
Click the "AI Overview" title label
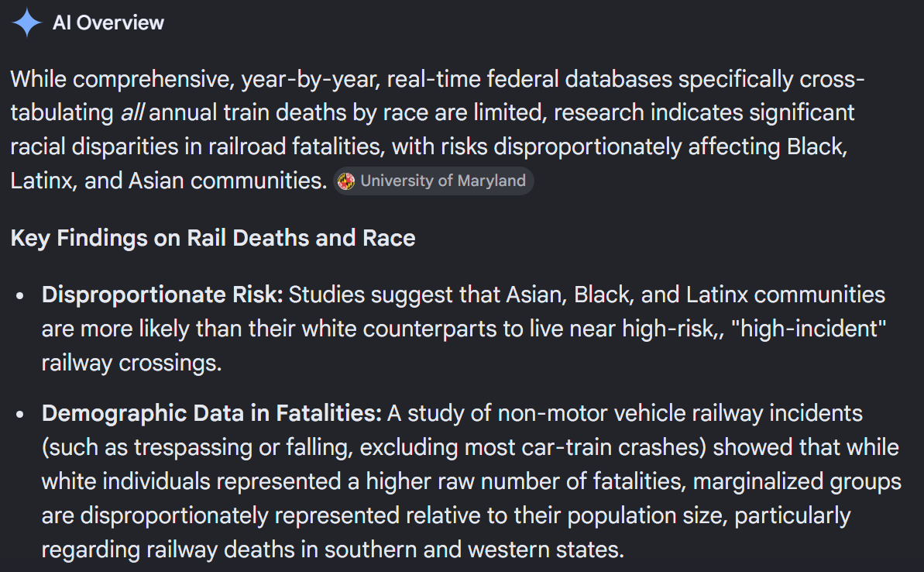(x=108, y=22)
